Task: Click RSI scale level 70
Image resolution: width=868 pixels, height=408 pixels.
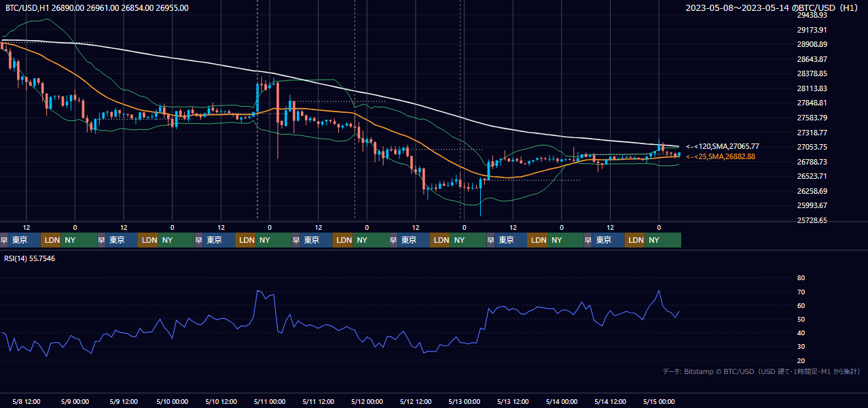Action: [801, 292]
